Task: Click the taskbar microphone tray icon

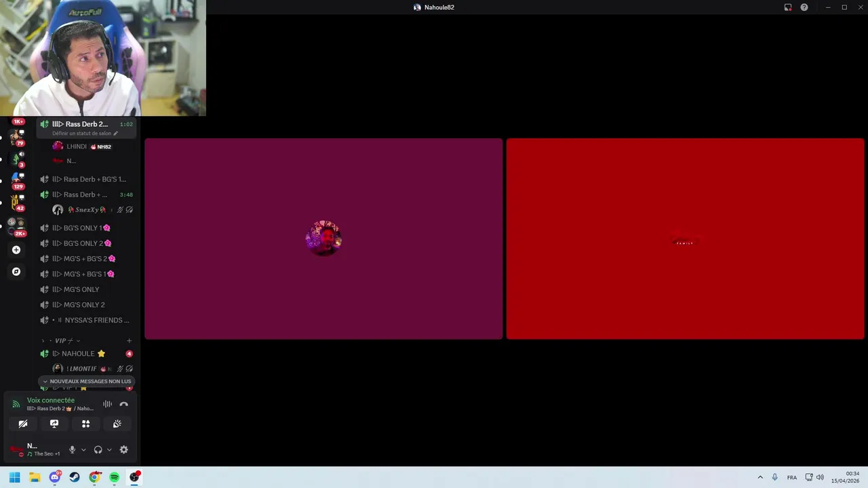Action: (x=774, y=477)
